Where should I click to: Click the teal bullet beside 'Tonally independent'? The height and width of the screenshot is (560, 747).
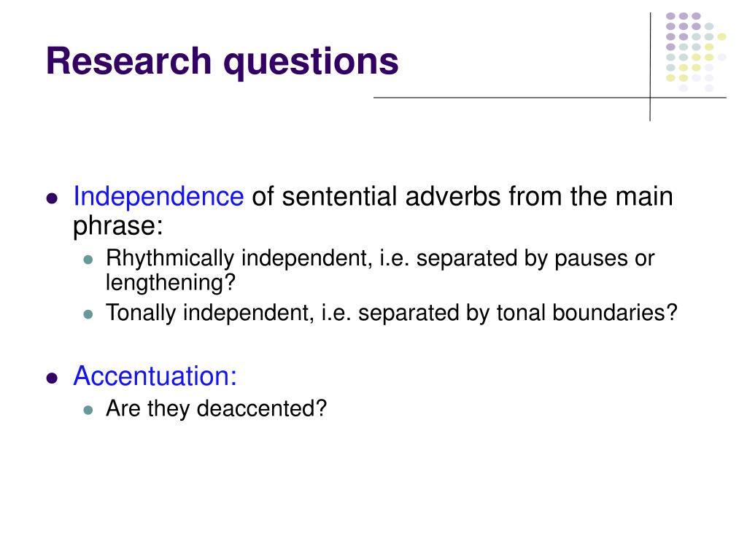tap(88, 314)
